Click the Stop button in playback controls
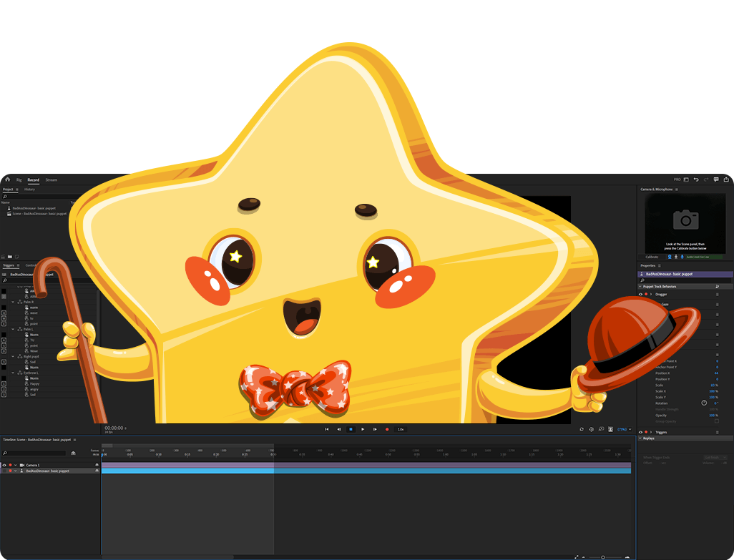The width and height of the screenshot is (734, 560). [x=351, y=429]
